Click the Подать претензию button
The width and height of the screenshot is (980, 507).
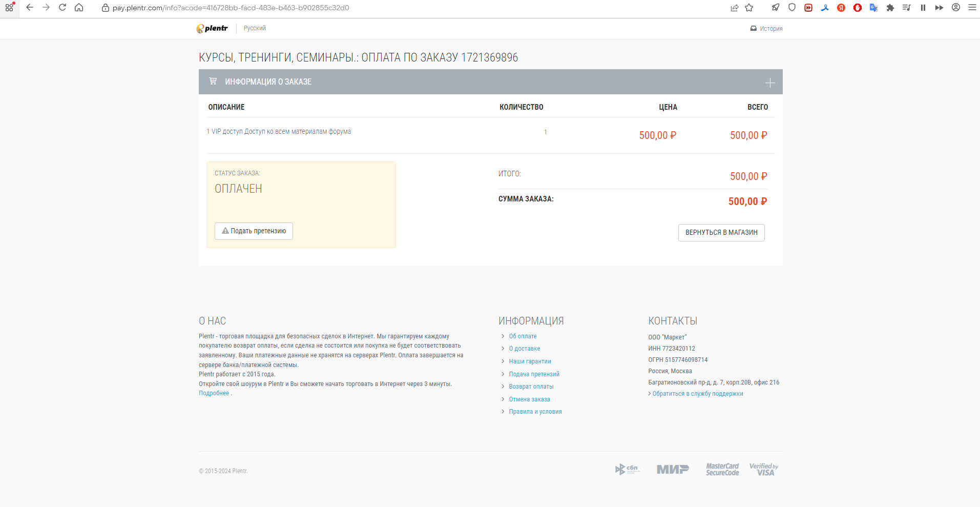254,231
